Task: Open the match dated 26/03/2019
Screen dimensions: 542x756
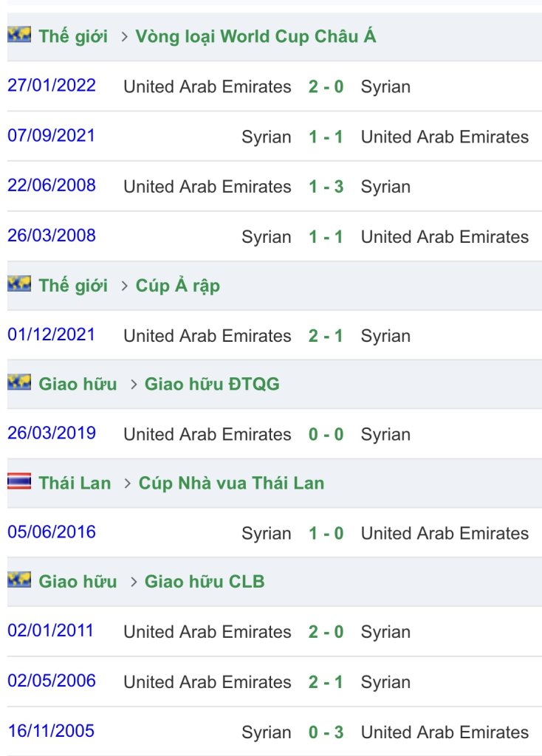Action: [52, 433]
